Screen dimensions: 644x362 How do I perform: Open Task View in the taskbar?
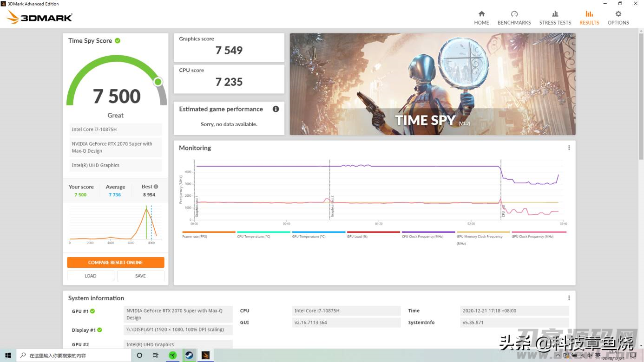(156, 356)
